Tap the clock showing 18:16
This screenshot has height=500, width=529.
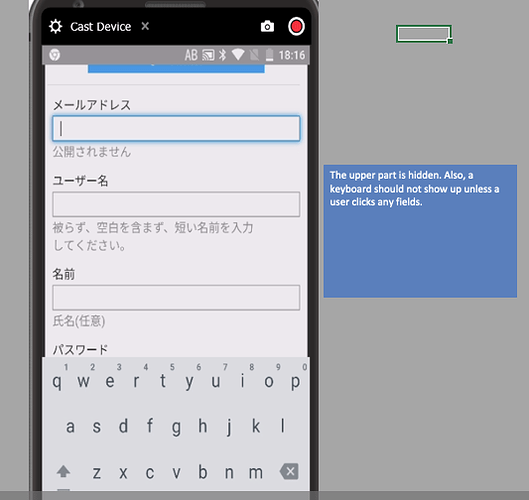(x=291, y=55)
